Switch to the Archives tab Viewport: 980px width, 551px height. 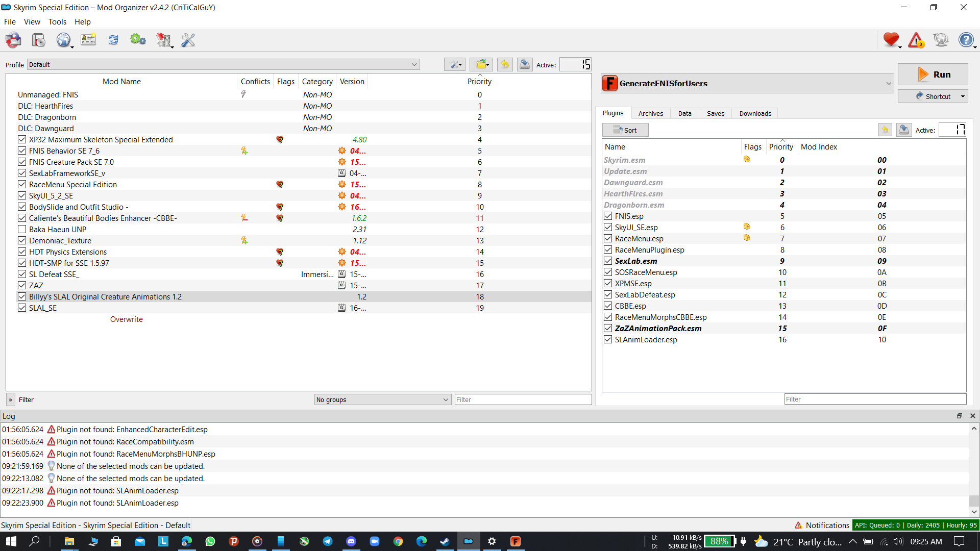(651, 113)
